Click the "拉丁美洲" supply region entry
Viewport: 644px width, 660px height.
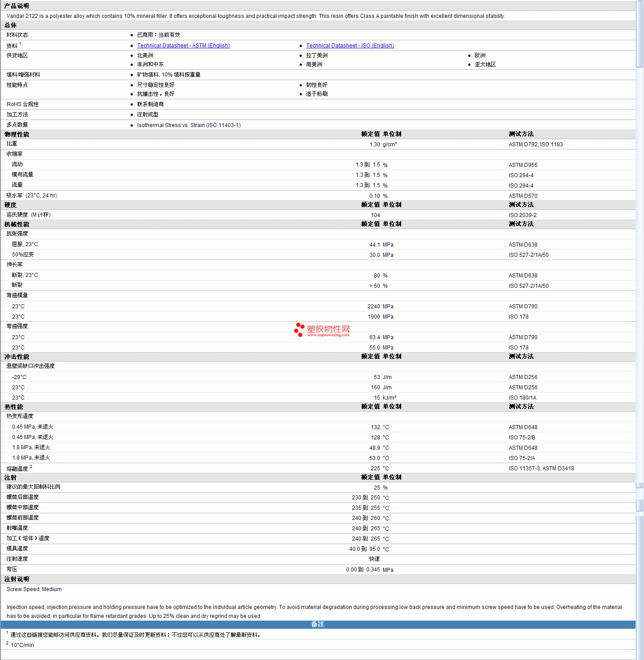coord(317,55)
